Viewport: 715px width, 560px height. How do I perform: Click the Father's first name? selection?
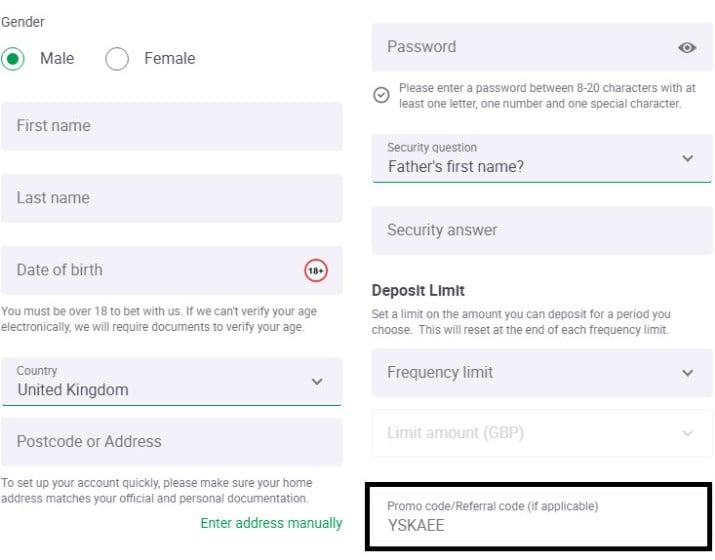(456, 166)
